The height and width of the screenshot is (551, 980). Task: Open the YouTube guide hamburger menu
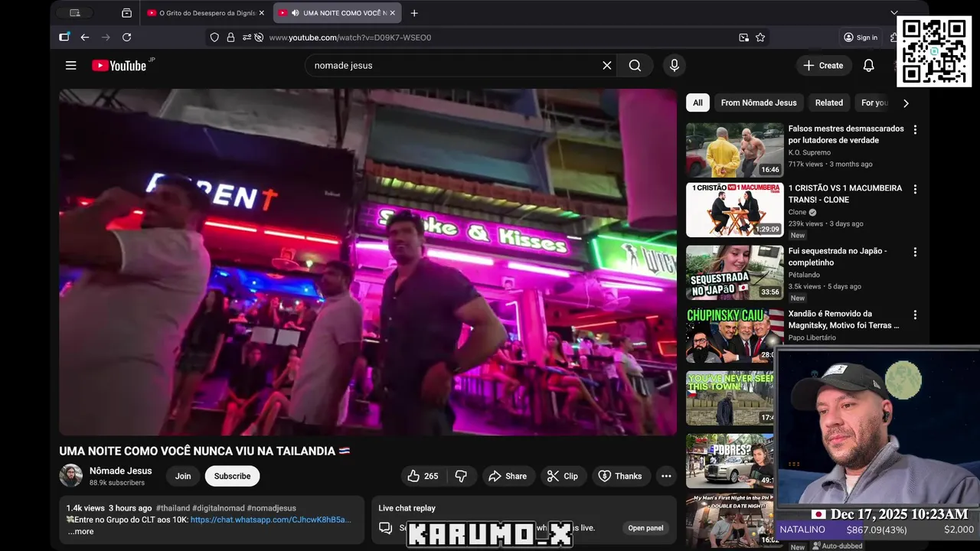[70, 66]
